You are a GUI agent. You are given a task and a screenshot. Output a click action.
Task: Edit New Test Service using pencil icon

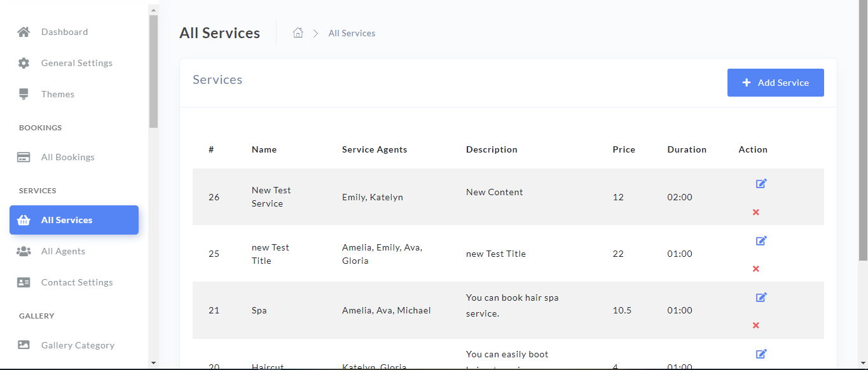pyautogui.click(x=761, y=184)
